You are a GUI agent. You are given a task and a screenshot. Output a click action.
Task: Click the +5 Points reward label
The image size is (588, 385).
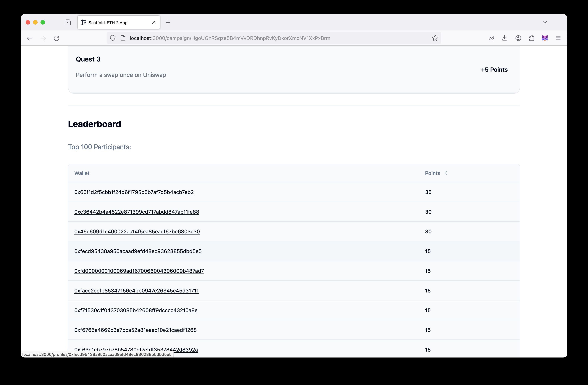coord(494,70)
